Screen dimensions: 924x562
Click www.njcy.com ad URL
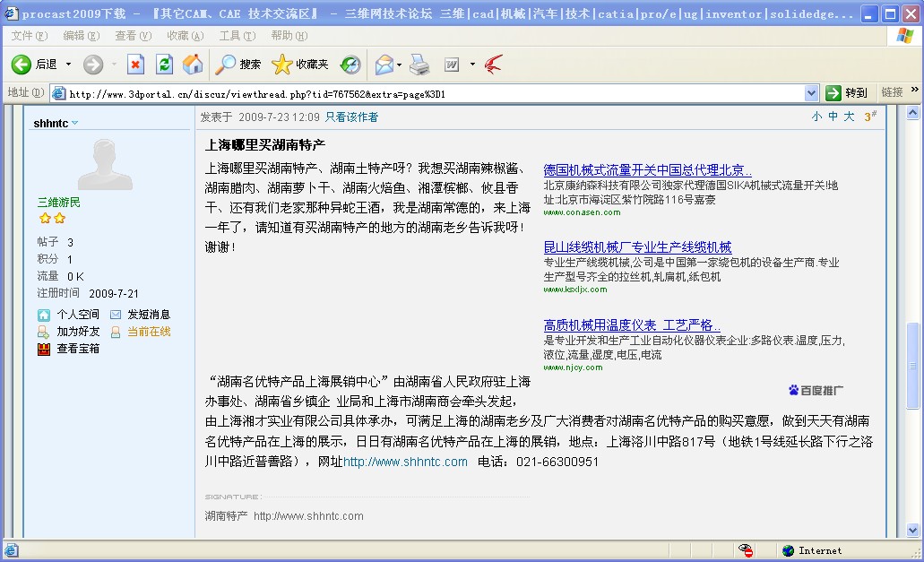(x=573, y=367)
